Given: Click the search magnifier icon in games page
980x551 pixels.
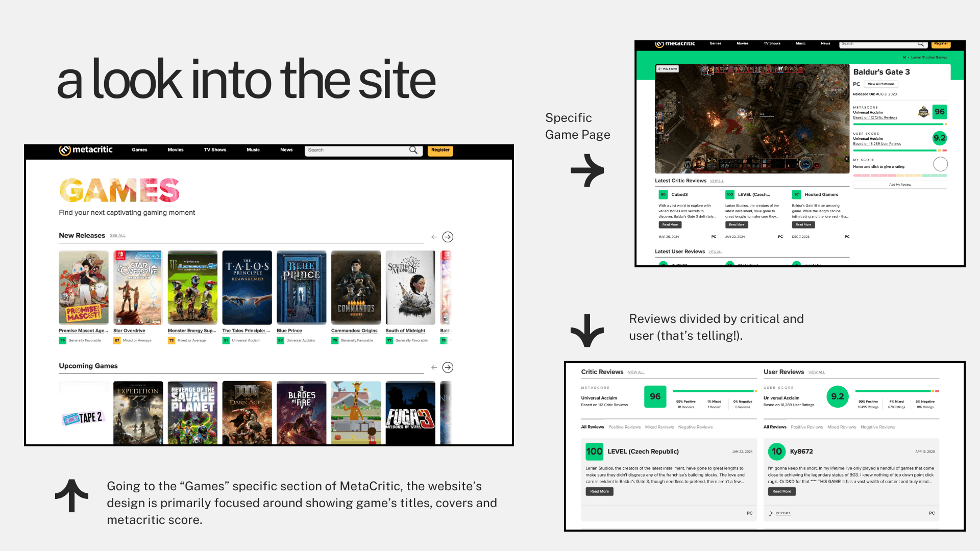Looking at the screenshot, I should coord(413,150).
